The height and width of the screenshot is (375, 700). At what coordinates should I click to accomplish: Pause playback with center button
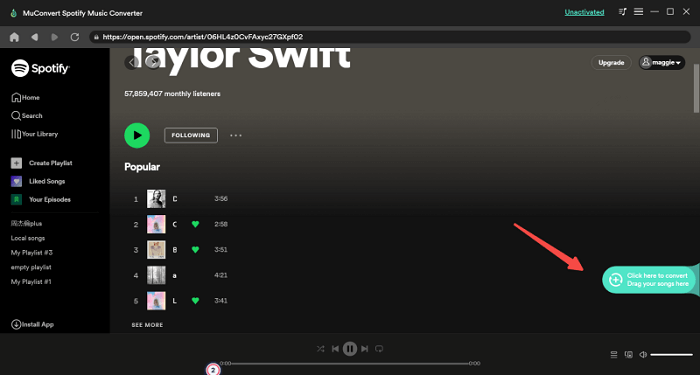(350, 349)
